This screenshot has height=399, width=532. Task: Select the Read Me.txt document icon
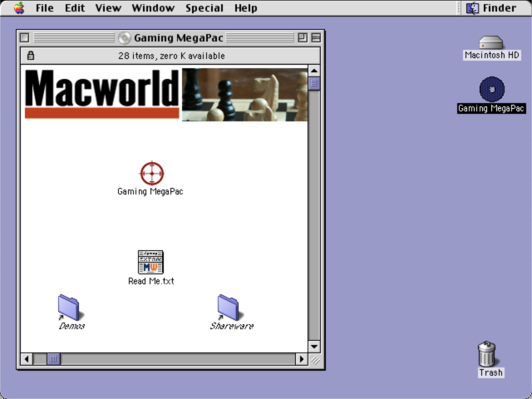coord(150,263)
